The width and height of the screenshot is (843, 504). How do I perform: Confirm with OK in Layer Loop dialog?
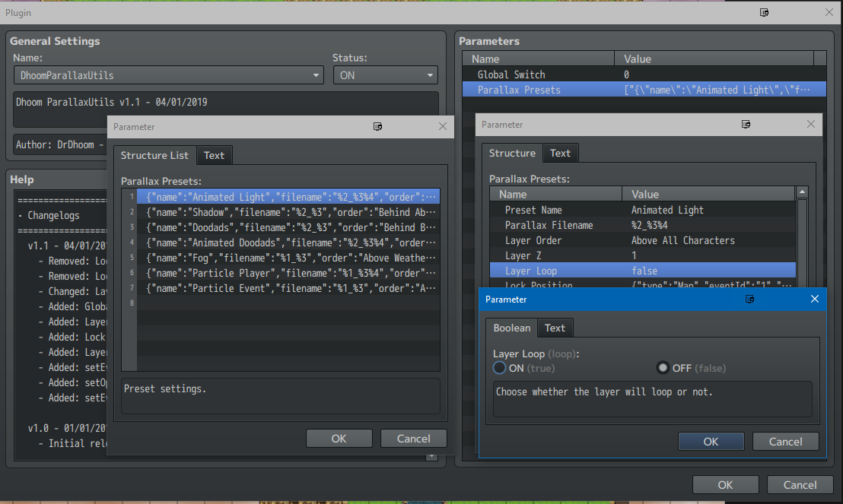(711, 442)
